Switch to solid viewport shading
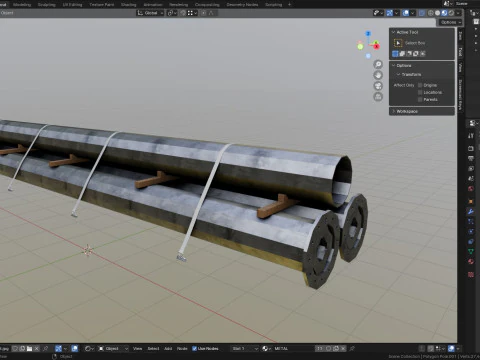The image size is (480, 360). 437,13
